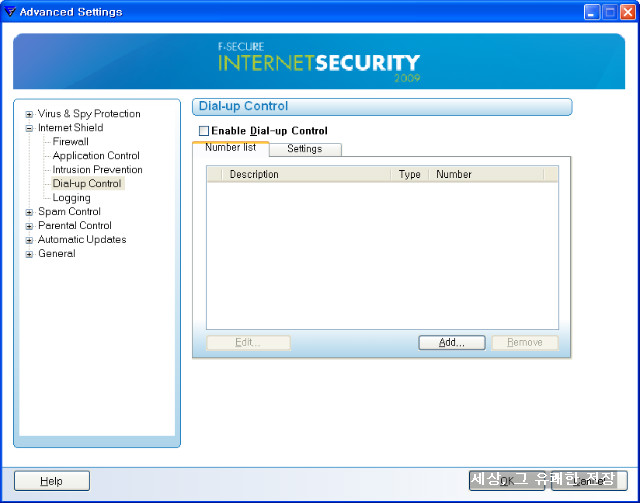This screenshot has height=503, width=640.
Task: Select the Dial-up Control tree item
Action: 87,184
